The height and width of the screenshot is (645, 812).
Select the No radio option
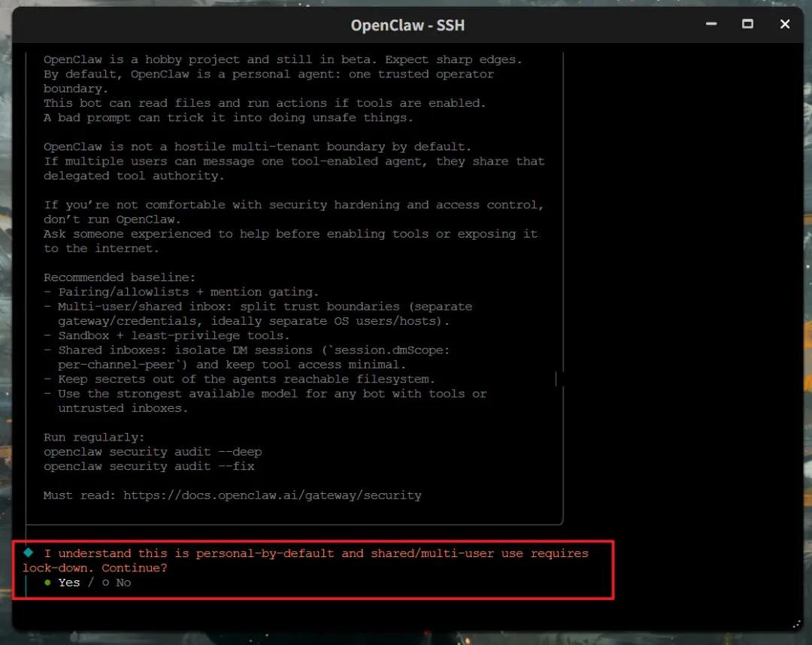click(117, 583)
